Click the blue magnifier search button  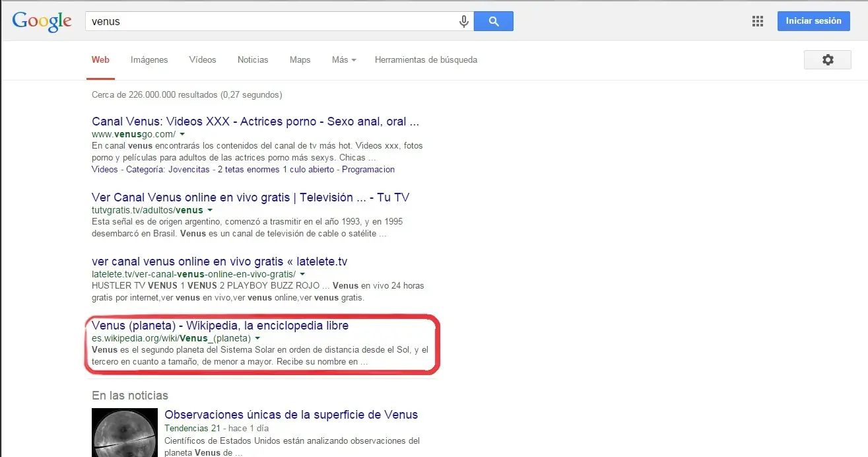(494, 21)
